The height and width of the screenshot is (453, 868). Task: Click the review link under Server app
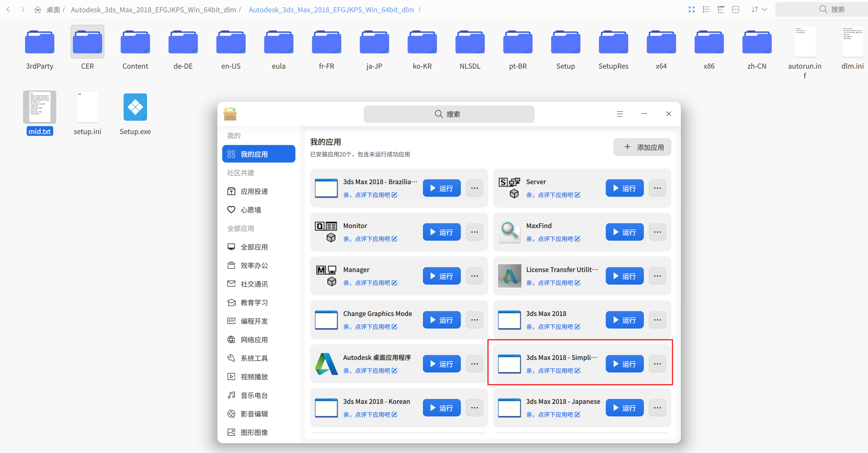point(553,195)
